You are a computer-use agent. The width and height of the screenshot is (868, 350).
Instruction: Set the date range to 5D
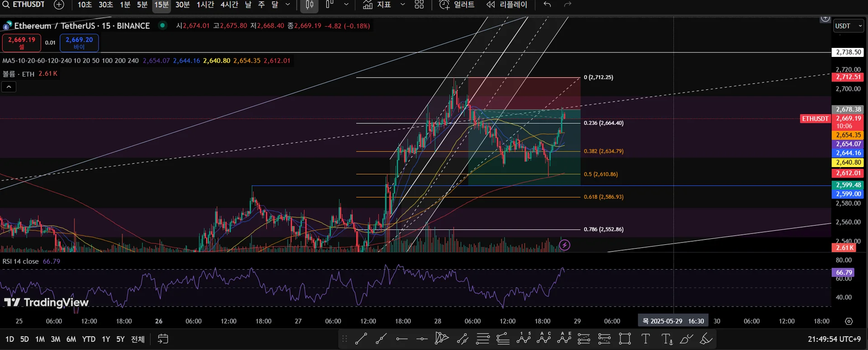click(x=24, y=339)
